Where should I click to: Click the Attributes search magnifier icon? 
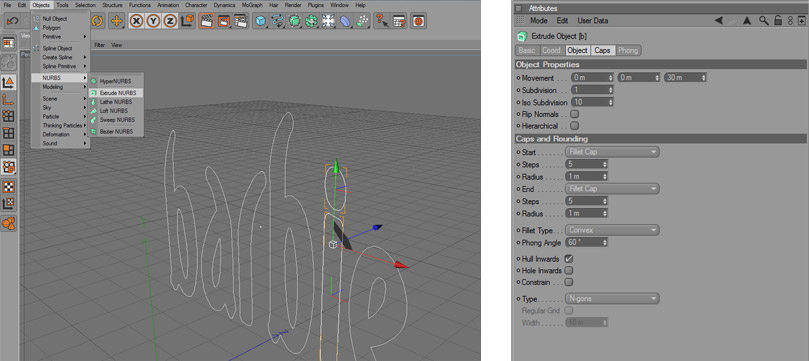tap(763, 21)
